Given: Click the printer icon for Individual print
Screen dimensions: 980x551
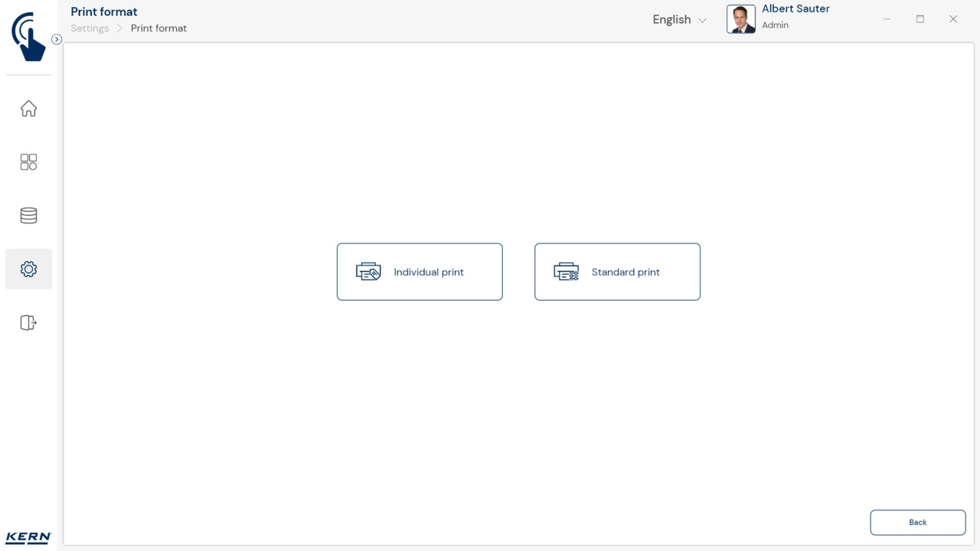Looking at the screenshot, I should [x=368, y=272].
